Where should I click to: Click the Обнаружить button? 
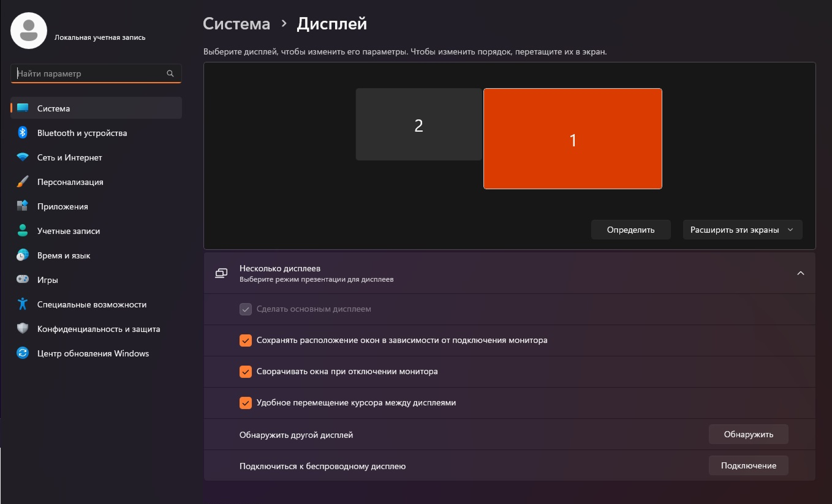[748, 434]
